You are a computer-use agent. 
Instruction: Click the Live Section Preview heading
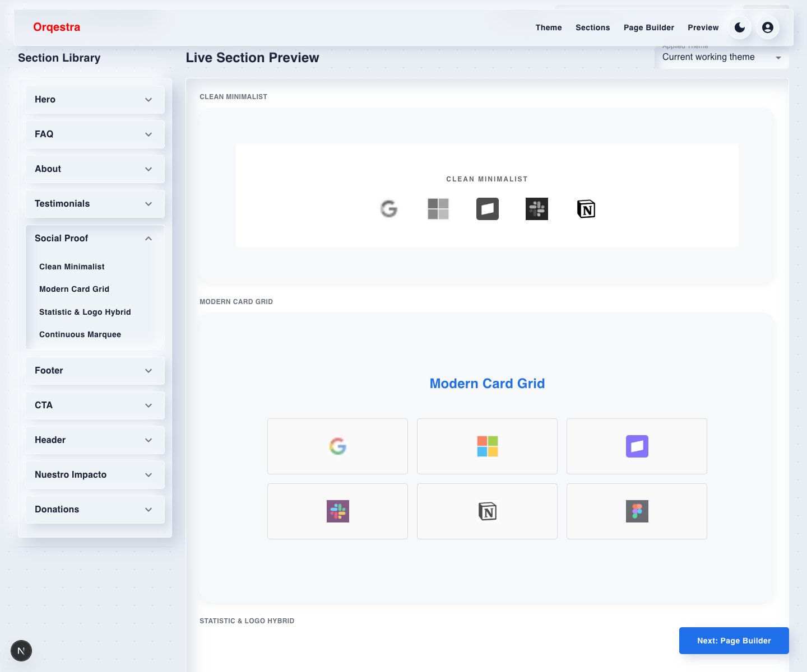(253, 58)
